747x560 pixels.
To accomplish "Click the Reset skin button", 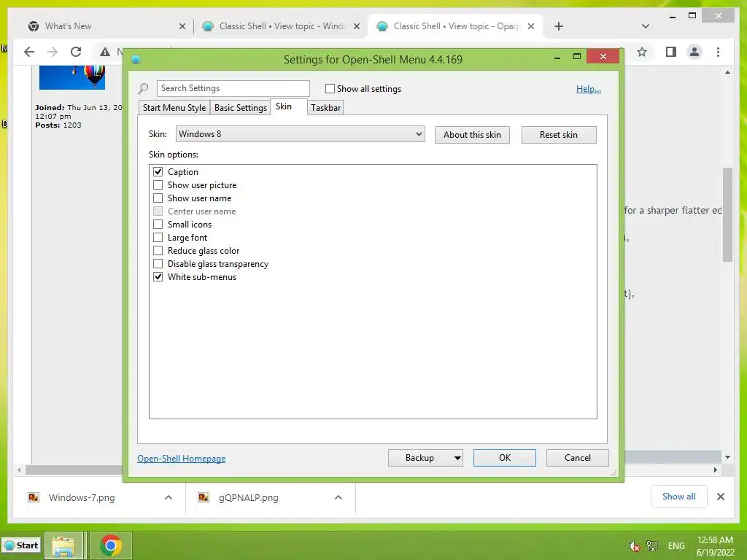I will coord(559,135).
